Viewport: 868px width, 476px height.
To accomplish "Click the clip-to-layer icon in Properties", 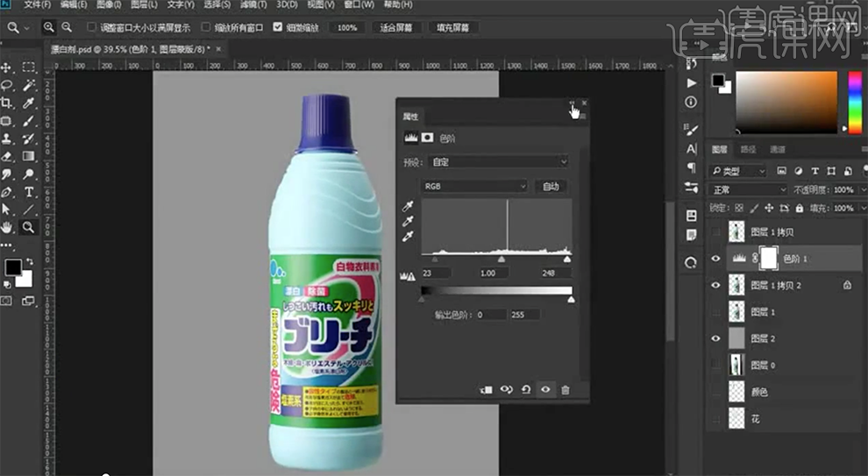I will [487, 389].
